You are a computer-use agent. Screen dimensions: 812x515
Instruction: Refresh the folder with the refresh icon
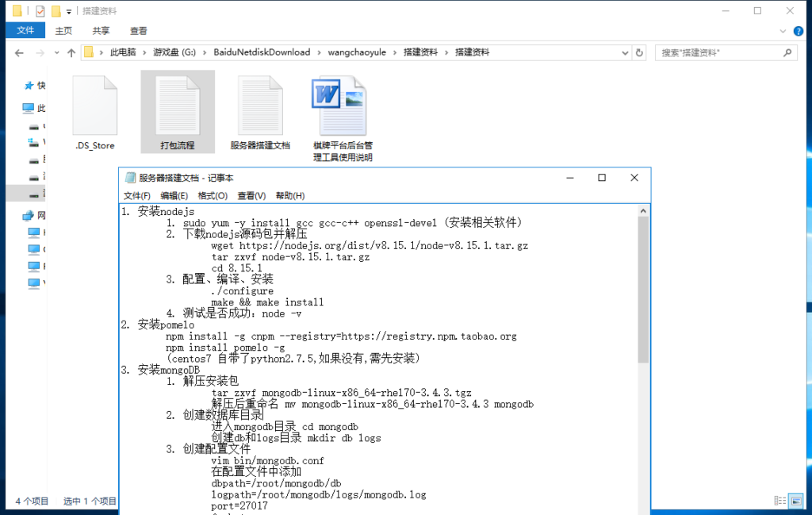pos(641,52)
